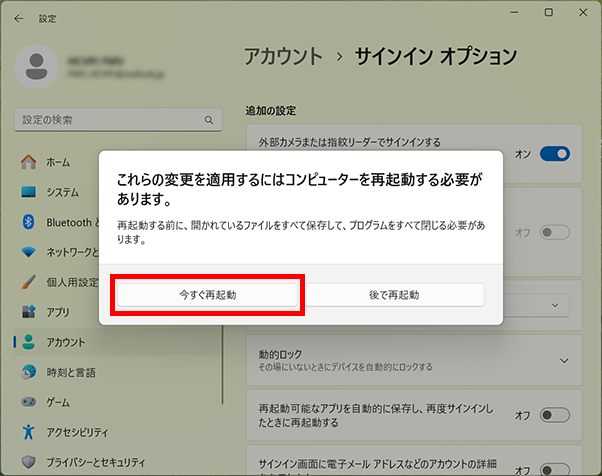Click アカウント in the breadcrumb header
The width and height of the screenshot is (602, 476).
tap(284, 56)
